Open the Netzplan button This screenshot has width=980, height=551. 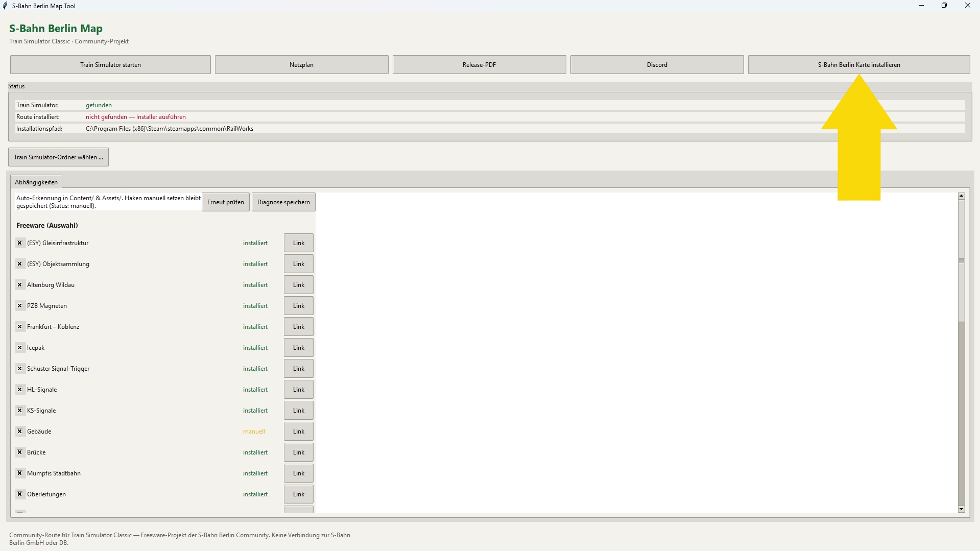pyautogui.click(x=301, y=65)
